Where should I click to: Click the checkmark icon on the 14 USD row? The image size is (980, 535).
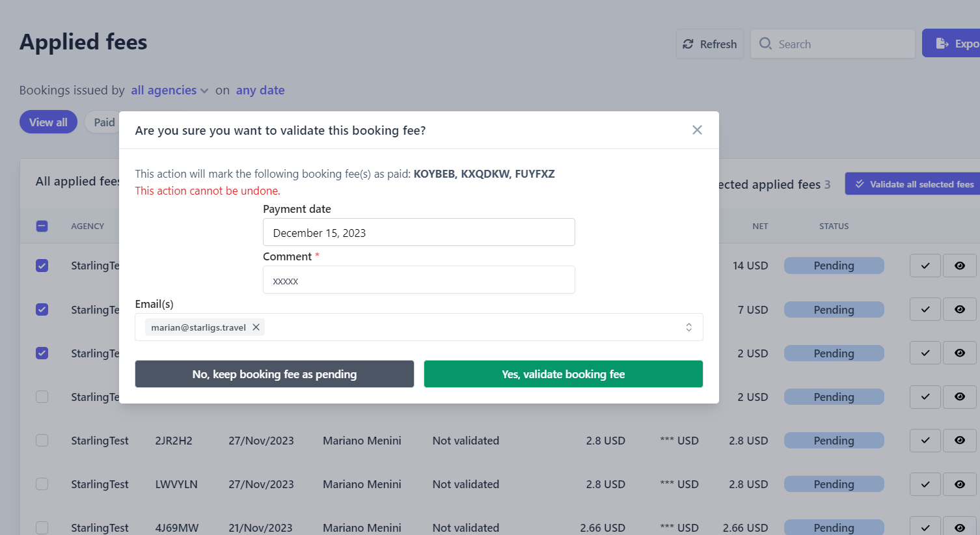pos(925,266)
